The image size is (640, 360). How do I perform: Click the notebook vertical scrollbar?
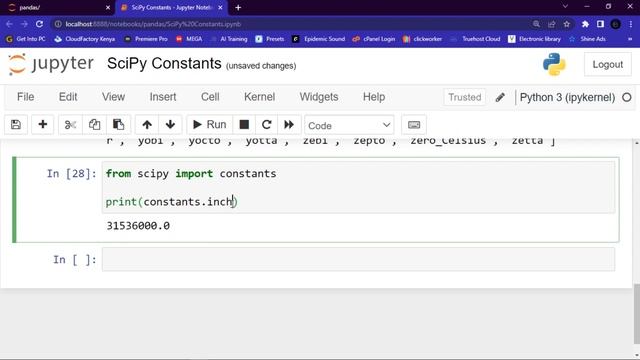(x=636, y=314)
